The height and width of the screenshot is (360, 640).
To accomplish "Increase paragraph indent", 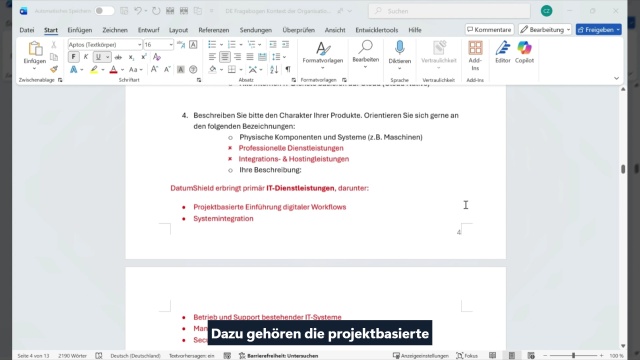I will click(285, 44).
